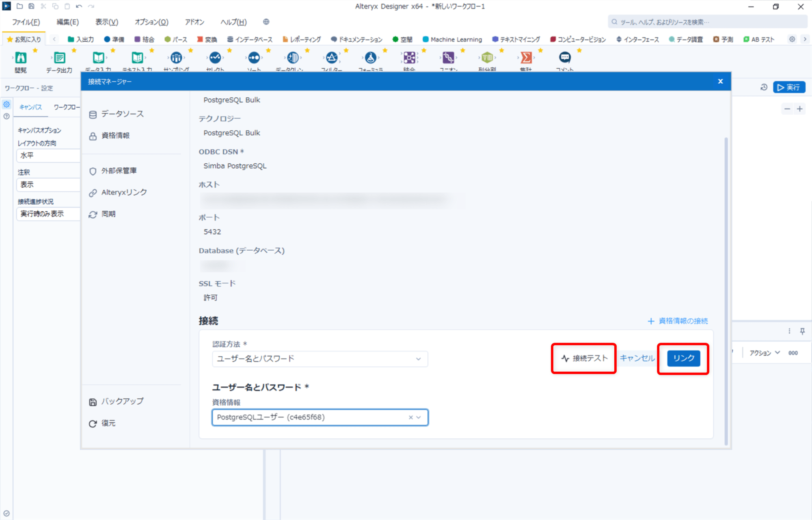812x520 pixels.
Task: Open 同期 in the sidebar
Action: click(x=102, y=214)
